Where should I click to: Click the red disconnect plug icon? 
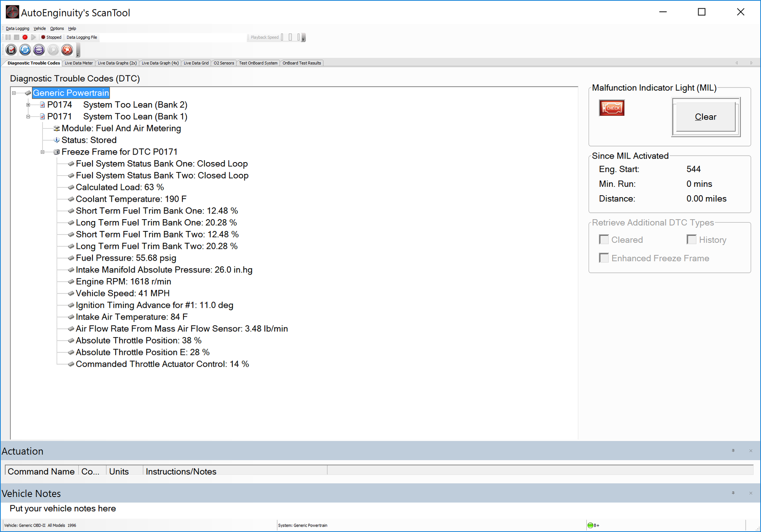(x=67, y=50)
